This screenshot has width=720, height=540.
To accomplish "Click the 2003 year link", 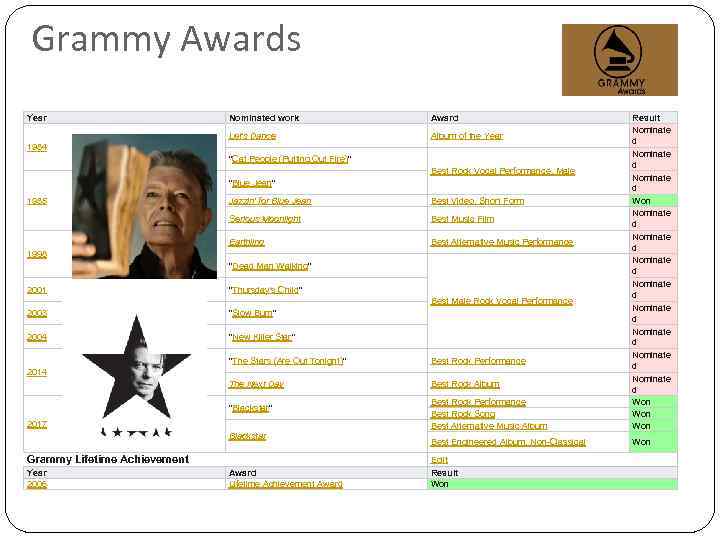I will (x=37, y=313).
